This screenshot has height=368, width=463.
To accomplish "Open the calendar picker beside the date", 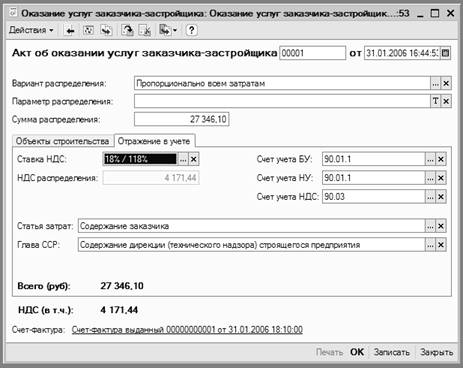I will coord(446,53).
